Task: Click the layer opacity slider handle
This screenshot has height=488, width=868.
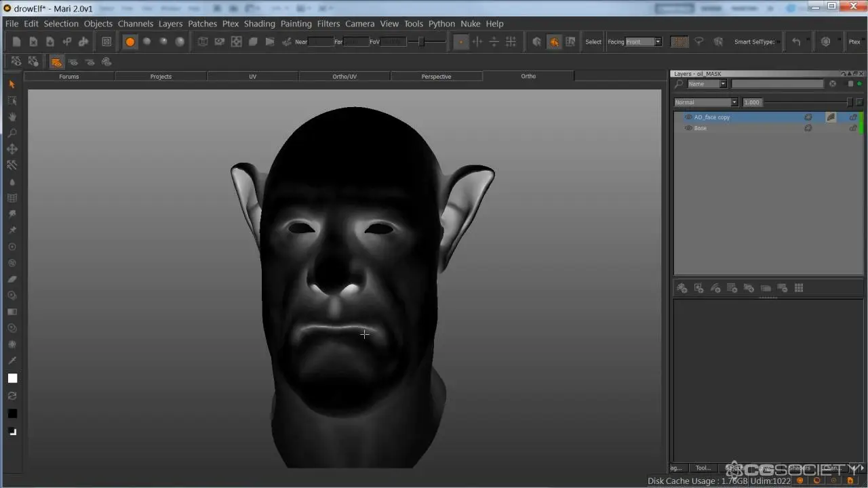Action: [x=849, y=102]
